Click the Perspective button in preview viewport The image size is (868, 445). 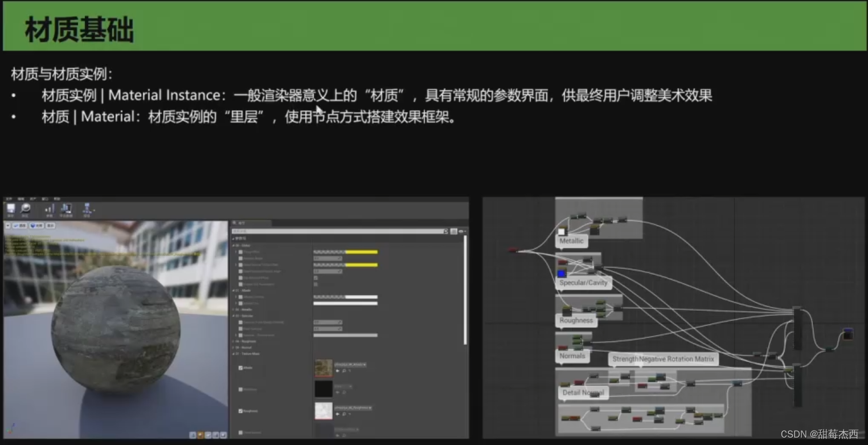tap(19, 226)
